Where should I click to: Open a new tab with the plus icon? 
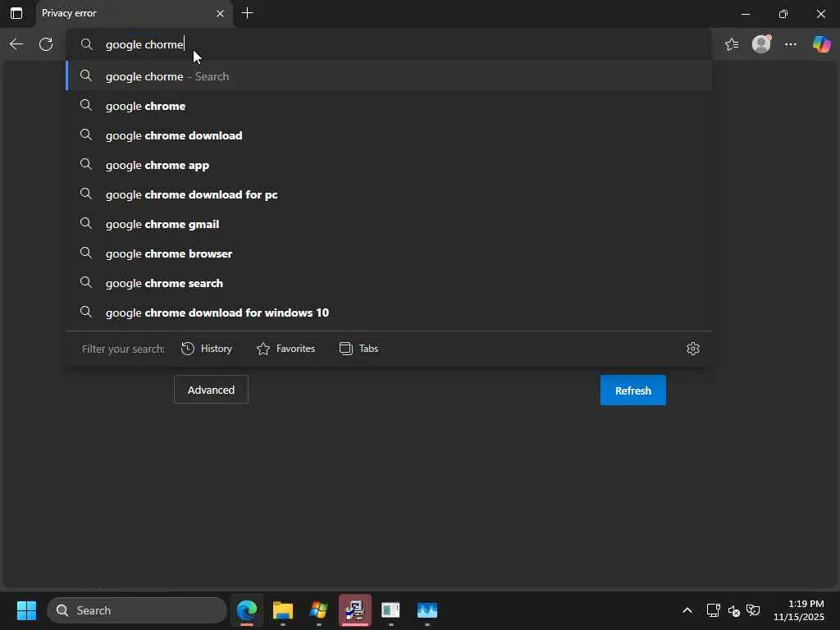pos(247,13)
